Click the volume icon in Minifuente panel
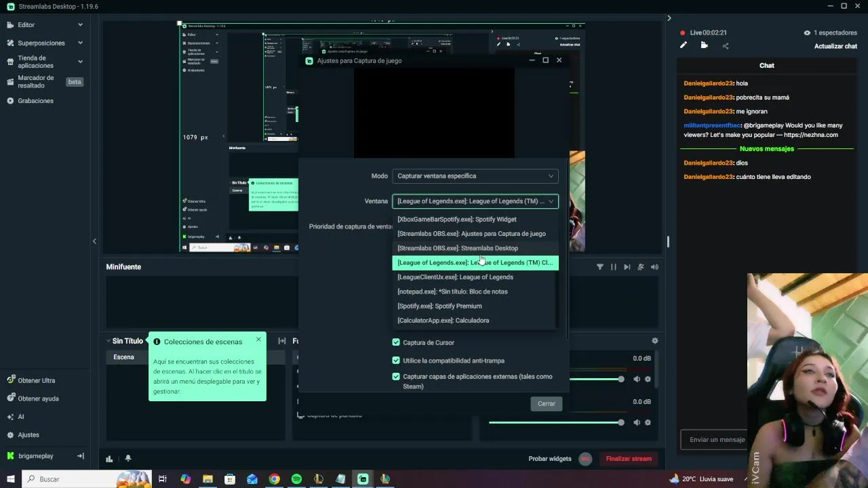The width and height of the screenshot is (868, 488). click(654, 267)
